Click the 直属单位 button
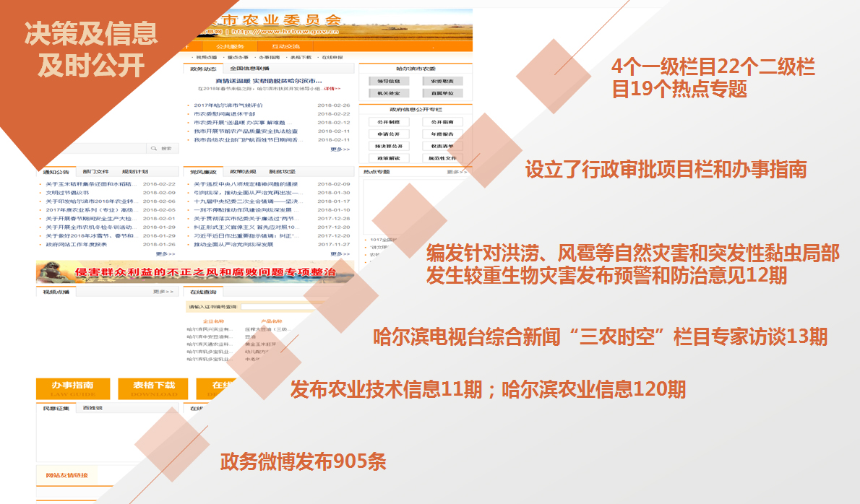The width and height of the screenshot is (860, 504). point(442,93)
